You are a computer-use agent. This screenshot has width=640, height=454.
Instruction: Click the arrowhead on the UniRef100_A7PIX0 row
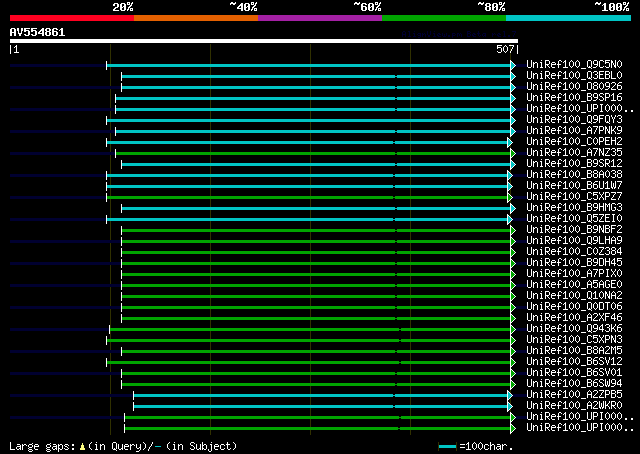[x=513, y=274]
